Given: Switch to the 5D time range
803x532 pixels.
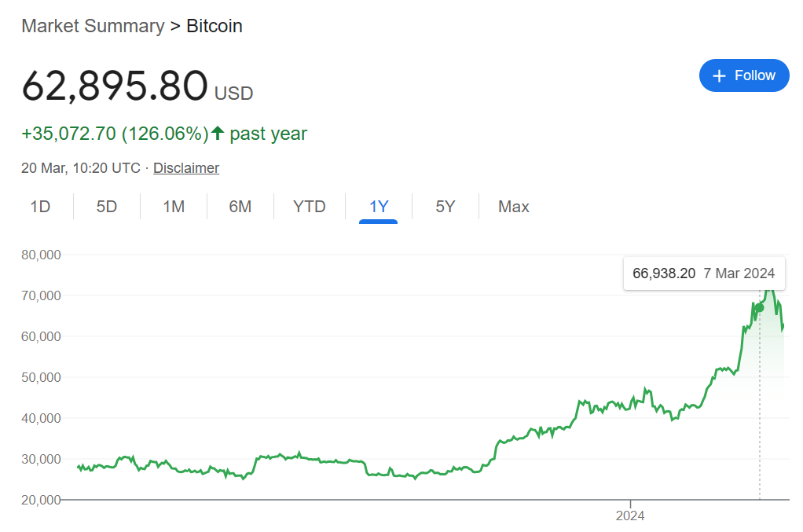Looking at the screenshot, I should pos(107,207).
